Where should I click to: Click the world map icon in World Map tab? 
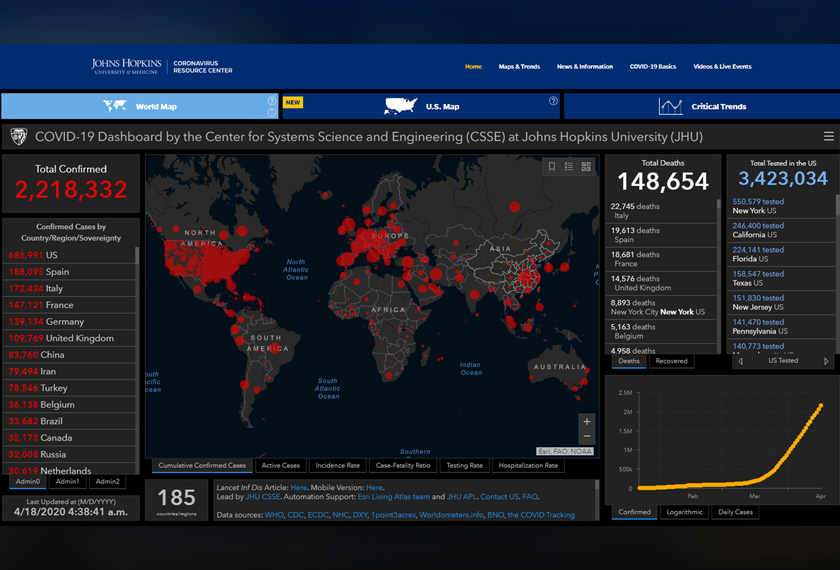[x=115, y=106]
